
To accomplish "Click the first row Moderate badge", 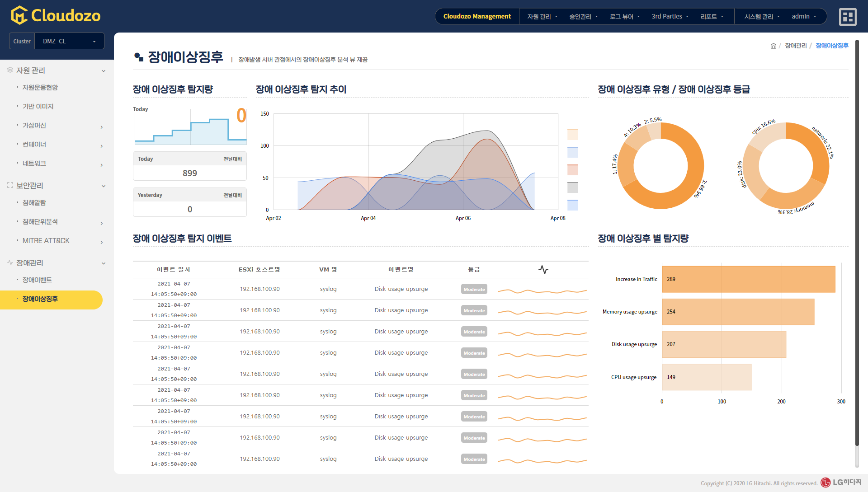I will click(x=474, y=289).
